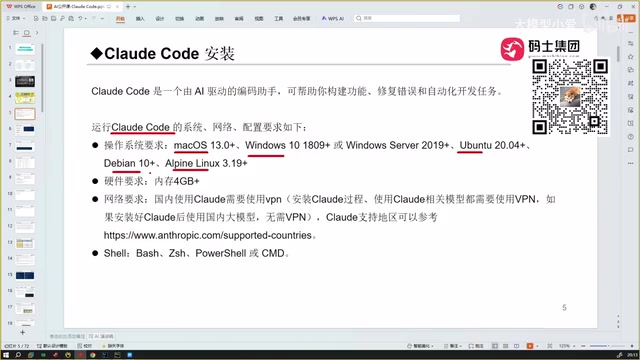
Task: Collapse slide panel with chevron arrow
Action: pos(37,33)
